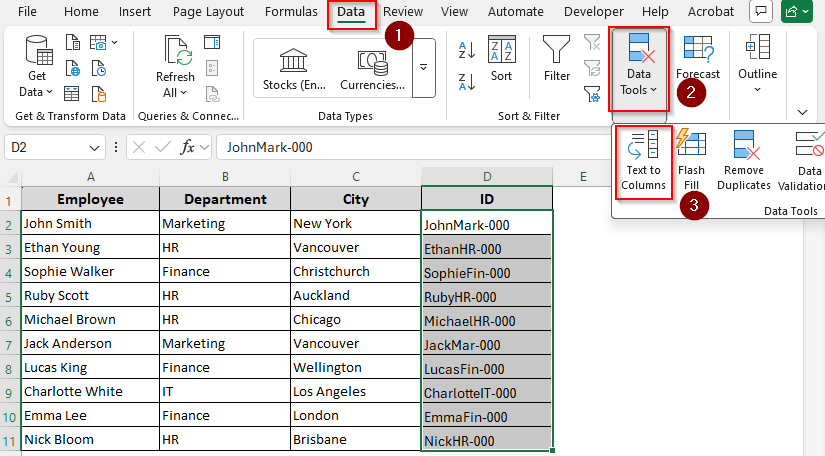The image size is (825, 456).
Task: Expand the From Picture dropdown arrow
Action: [x=115, y=42]
